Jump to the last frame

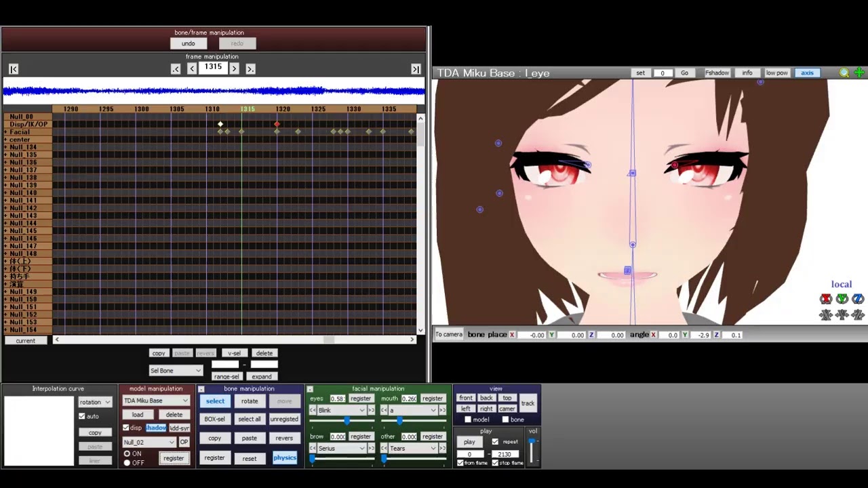[416, 69]
